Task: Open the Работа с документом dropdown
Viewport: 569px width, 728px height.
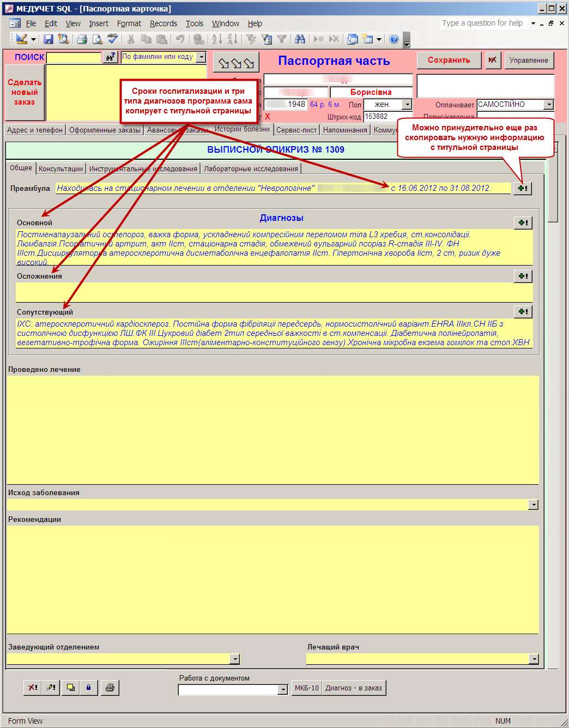Action: tap(282, 689)
